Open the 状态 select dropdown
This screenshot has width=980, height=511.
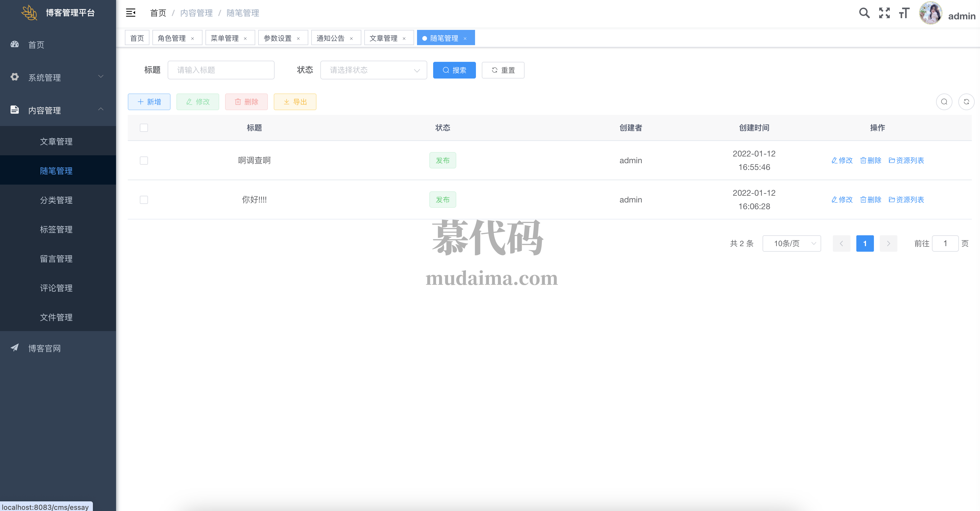(x=373, y=70)
